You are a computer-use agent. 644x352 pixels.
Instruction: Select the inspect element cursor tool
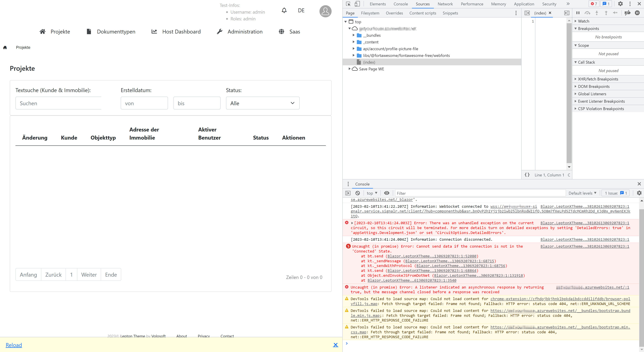pyautogui.click(x=348, y=4)
